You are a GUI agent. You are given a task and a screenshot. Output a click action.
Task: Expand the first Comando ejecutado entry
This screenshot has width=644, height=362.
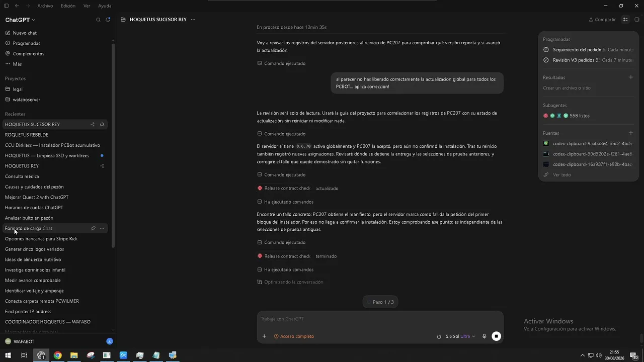pos(281,63)
